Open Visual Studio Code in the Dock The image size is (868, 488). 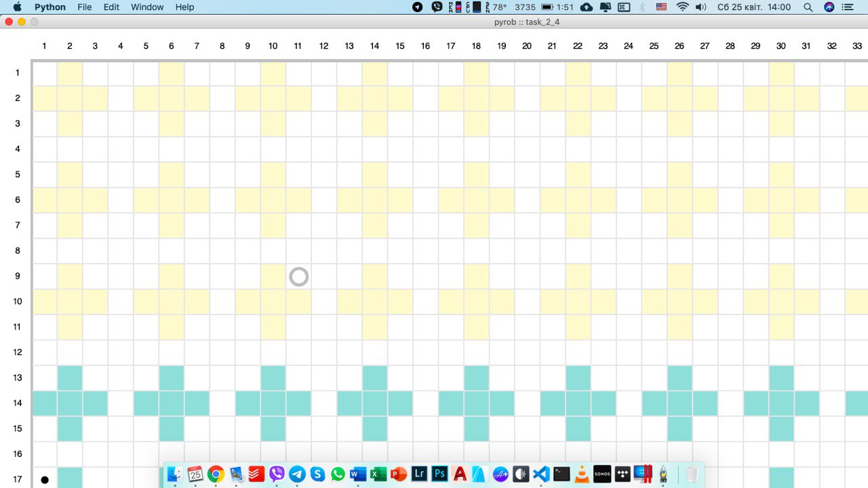click(x=541, y=474)
